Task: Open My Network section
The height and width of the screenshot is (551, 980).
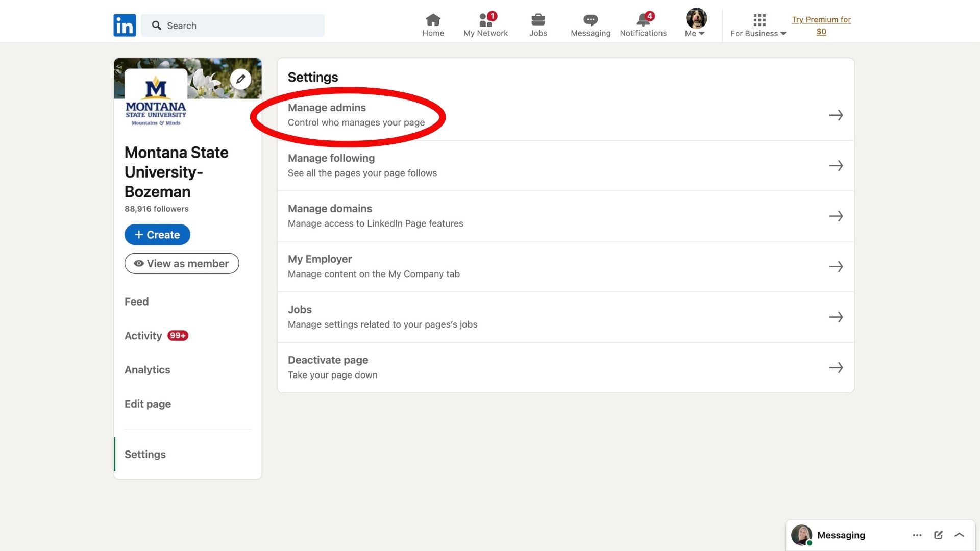Action: coord(485,24)
